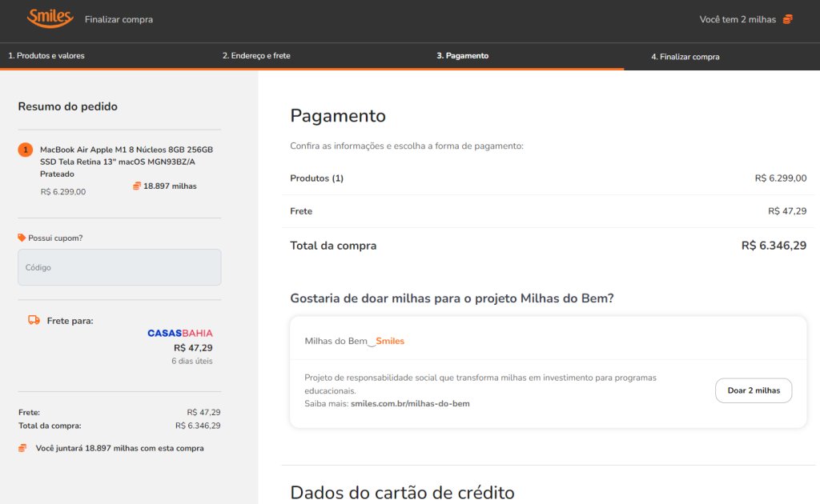This screenshot has height=504, width=820.
Task: Click 'Você juntará 18.897 milhas com esta compra'
Action: [120, 448]
